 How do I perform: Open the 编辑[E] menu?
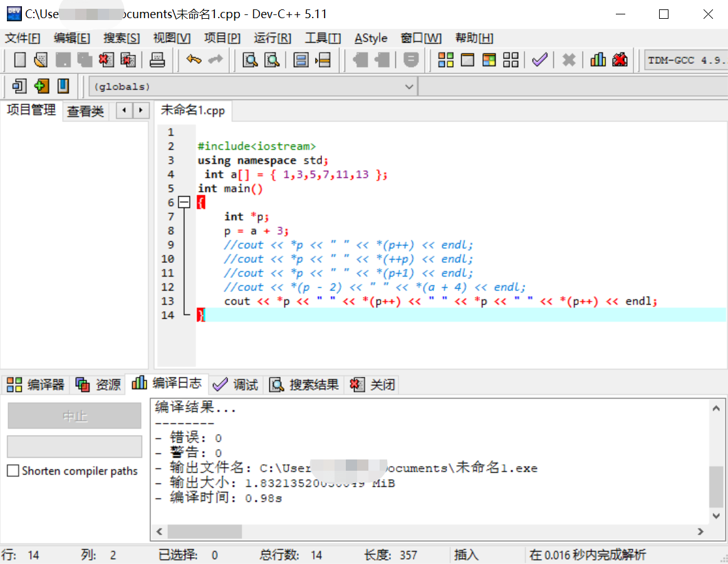[71, 38]
